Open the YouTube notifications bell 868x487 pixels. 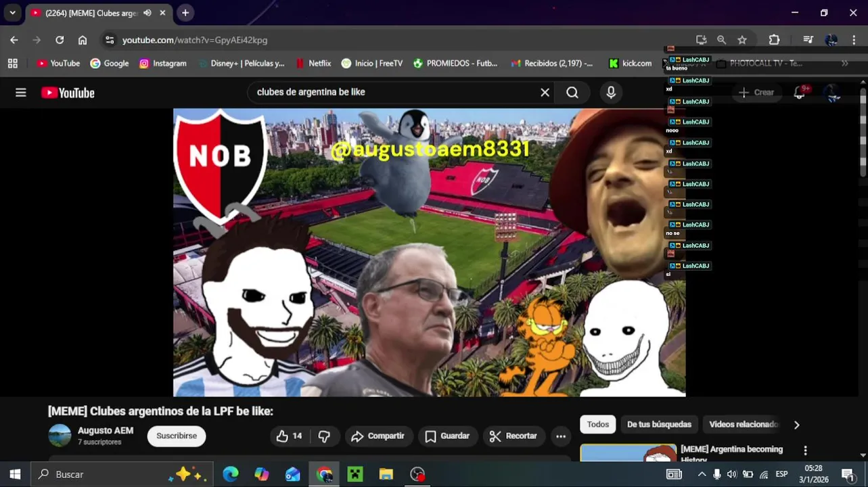[x=800, y=93]
